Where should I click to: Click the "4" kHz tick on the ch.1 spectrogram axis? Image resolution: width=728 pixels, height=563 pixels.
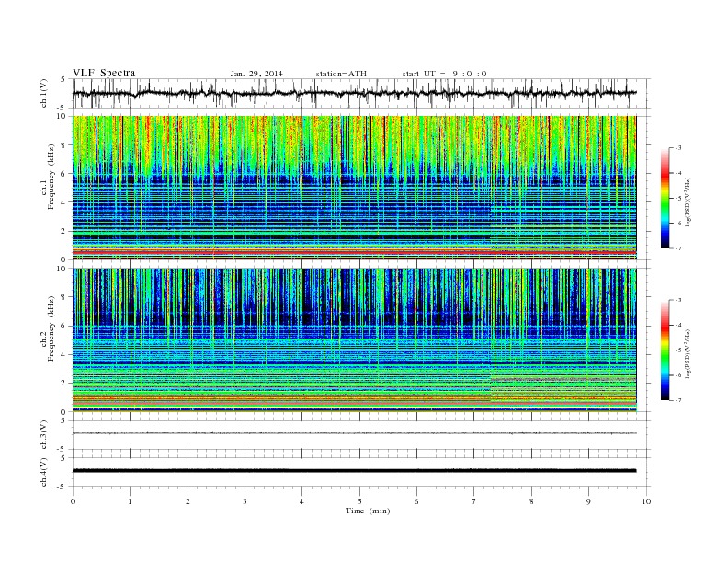point(63,202)
